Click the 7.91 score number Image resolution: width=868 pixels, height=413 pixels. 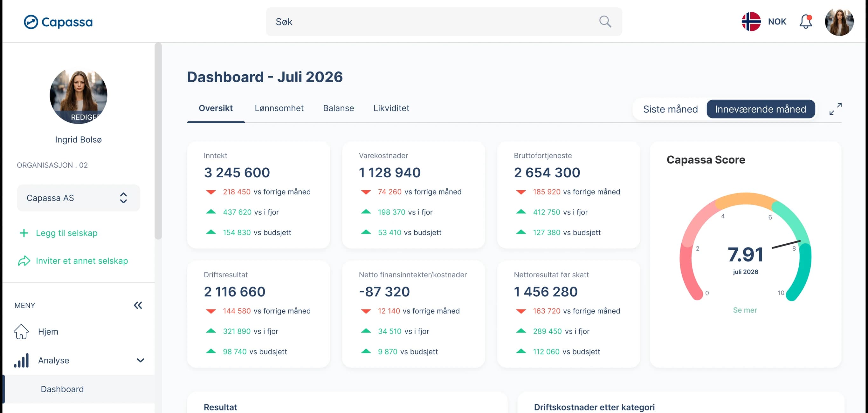(x=745, y=254)
